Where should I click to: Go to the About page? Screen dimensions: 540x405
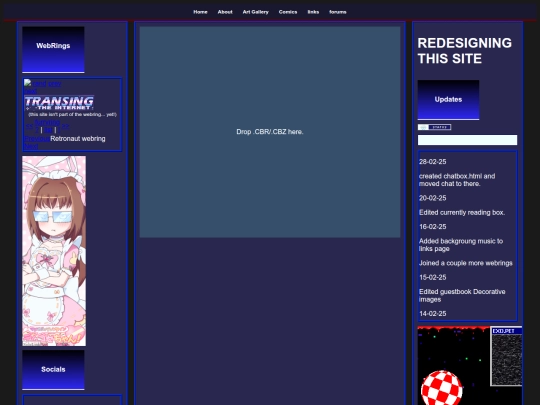[x=225, y=12]
